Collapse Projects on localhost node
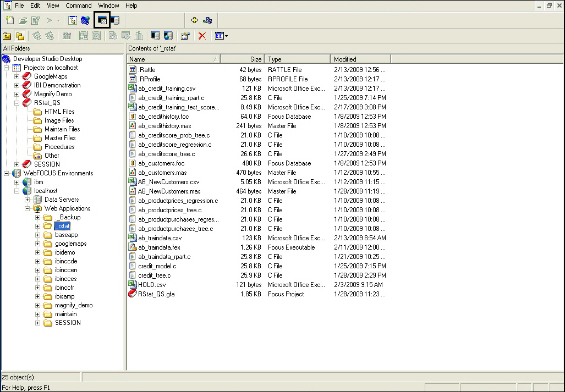The height and width of the screenshot is (392, 565). click(x=6, y=68)
